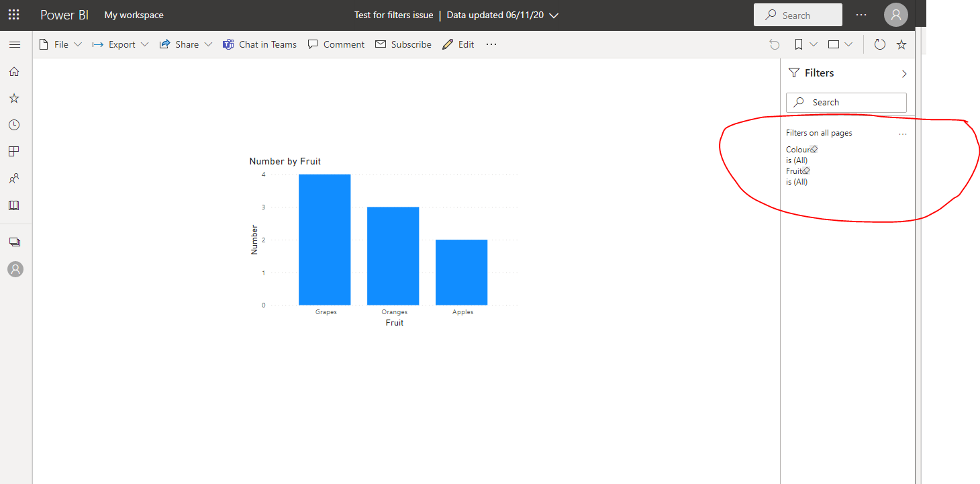Clear the Fruit filter eraser
Screen dimensions: 980x484
coord(806,171)
